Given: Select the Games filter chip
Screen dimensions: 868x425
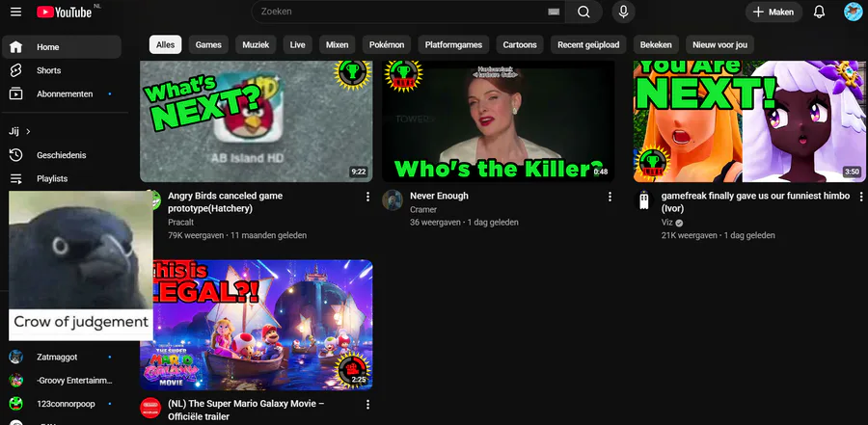Looking at the screenshot, I should 208,45.
